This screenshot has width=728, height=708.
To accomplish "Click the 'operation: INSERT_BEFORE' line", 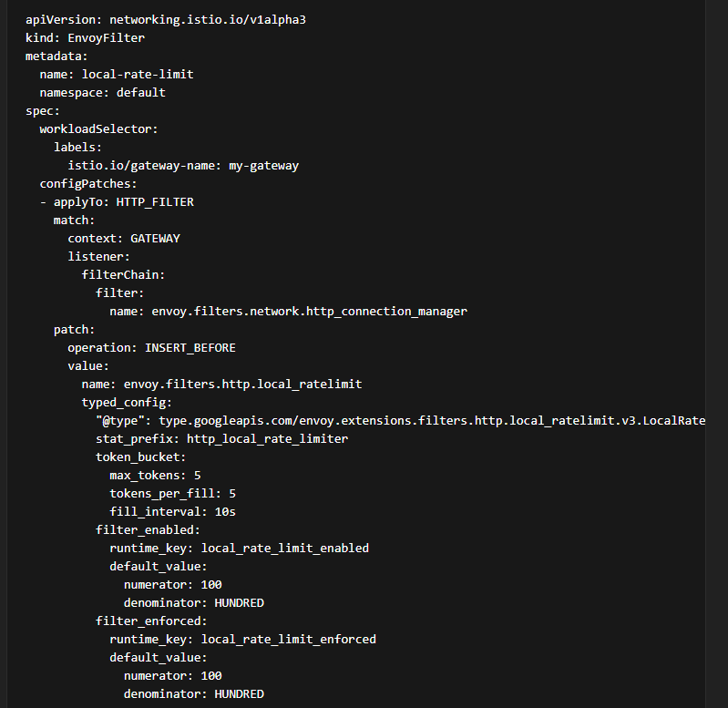I will point(152,347).
